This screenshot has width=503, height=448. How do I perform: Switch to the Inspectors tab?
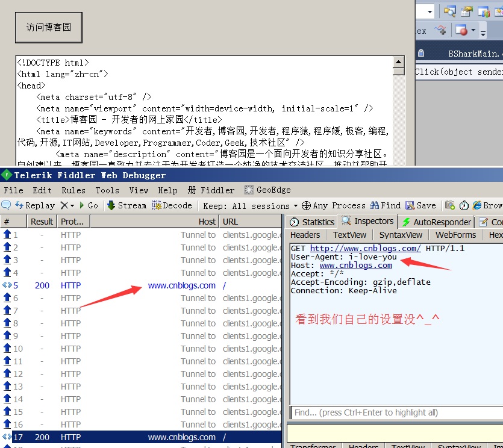point(367,221)
